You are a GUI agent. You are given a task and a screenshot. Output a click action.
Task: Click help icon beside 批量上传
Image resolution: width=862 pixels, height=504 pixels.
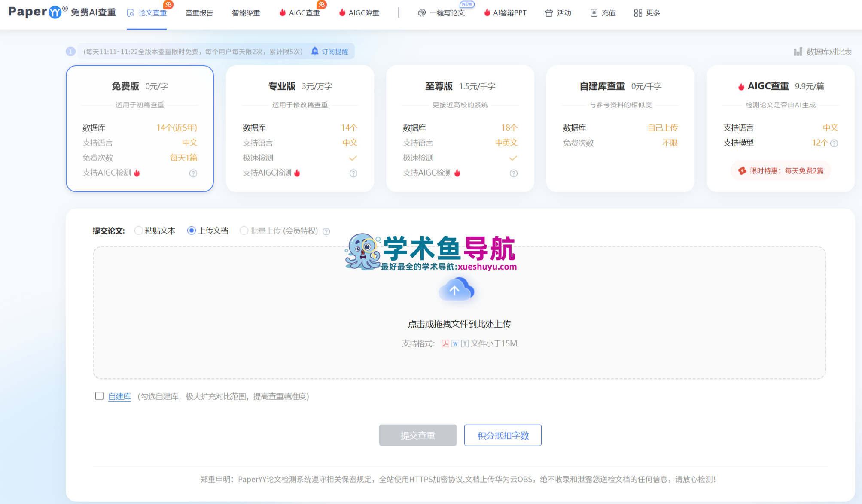tap(326, 231)
